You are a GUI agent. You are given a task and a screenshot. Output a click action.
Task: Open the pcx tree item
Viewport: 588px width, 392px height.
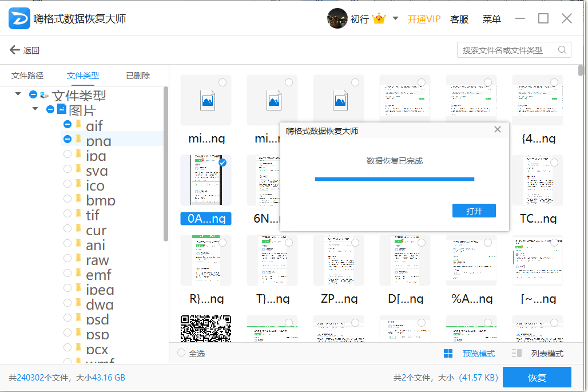(97, 349)
